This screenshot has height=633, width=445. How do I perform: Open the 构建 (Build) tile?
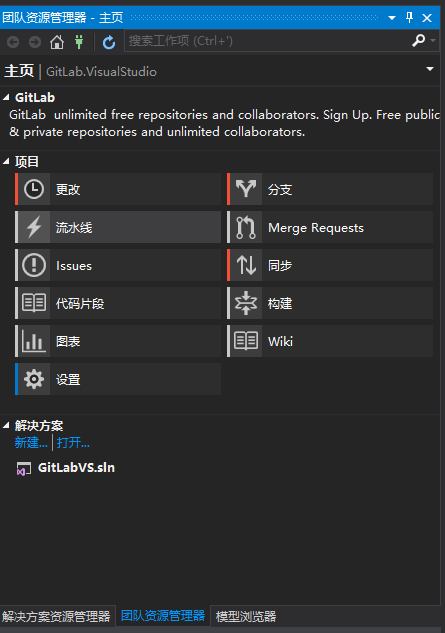[330, 303]
